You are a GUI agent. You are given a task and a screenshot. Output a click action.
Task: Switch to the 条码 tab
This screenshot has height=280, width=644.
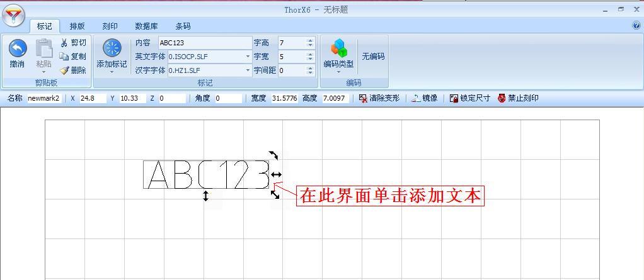[x=183, y=26]
